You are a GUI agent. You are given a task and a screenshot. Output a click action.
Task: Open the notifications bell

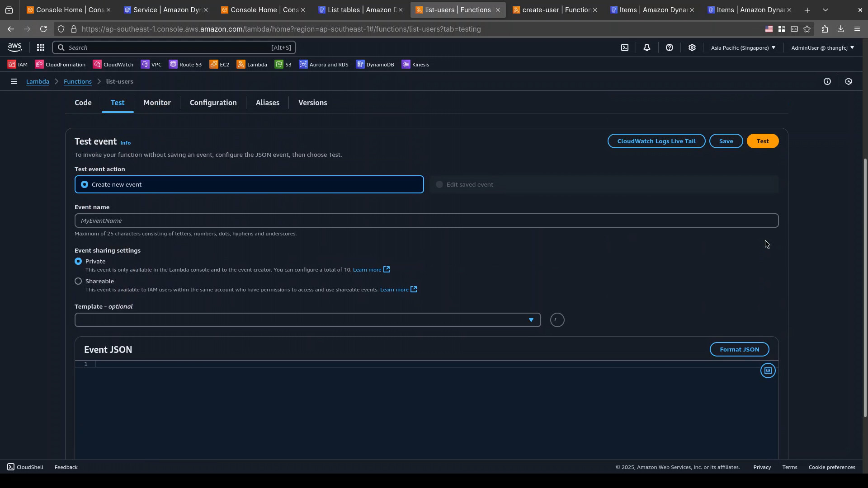[647, 47]
